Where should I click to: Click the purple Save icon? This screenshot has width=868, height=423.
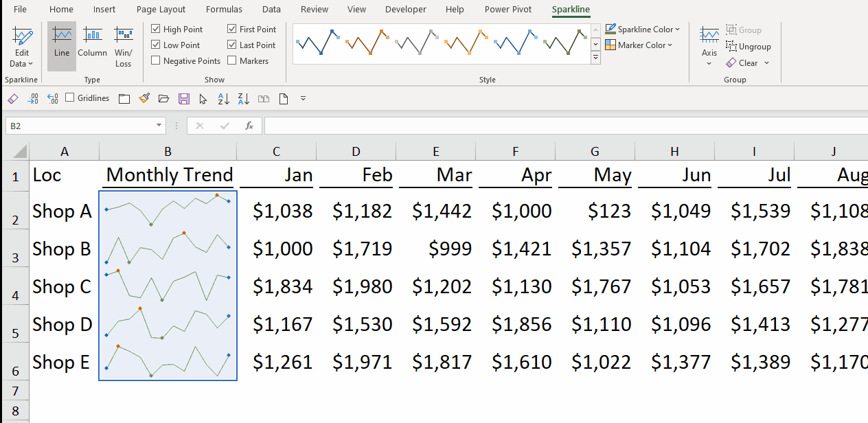[183, 99]
